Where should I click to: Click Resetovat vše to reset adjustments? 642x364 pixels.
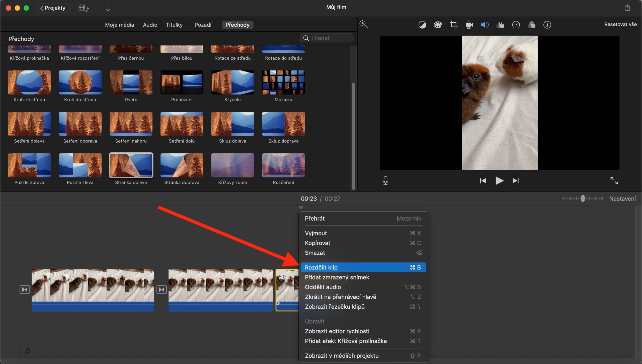click(620, 24)
